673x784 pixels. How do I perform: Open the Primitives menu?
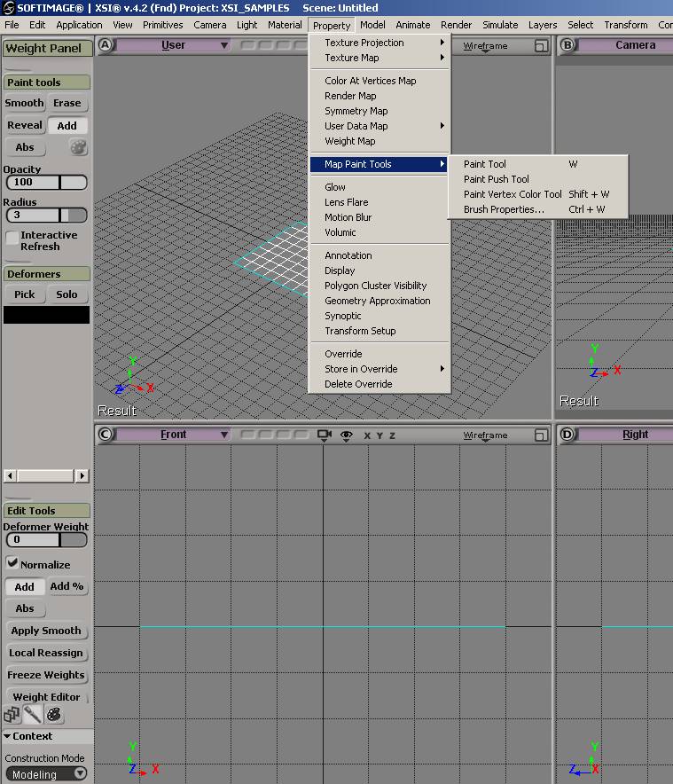click(162, 25)
